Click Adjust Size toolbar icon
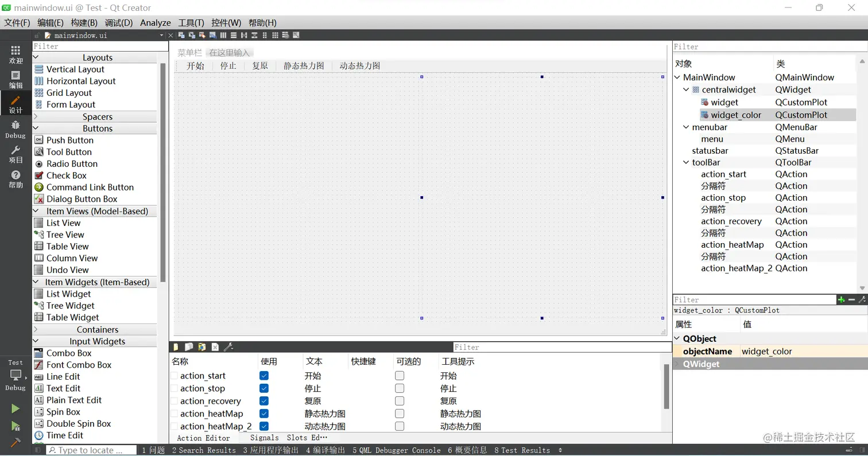Screen dimensions: 868x456 click(296, 36)
